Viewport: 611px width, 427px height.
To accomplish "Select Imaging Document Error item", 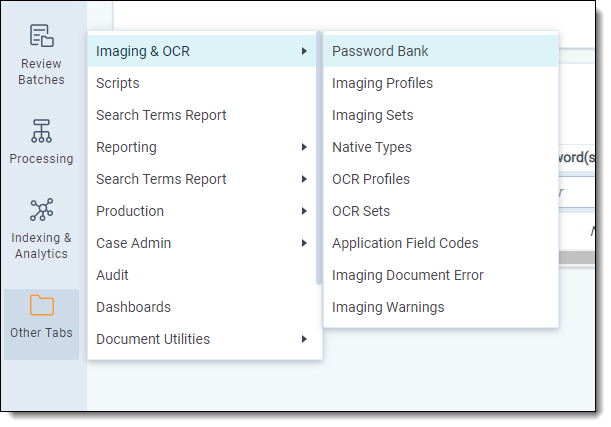I will (407, 275).
